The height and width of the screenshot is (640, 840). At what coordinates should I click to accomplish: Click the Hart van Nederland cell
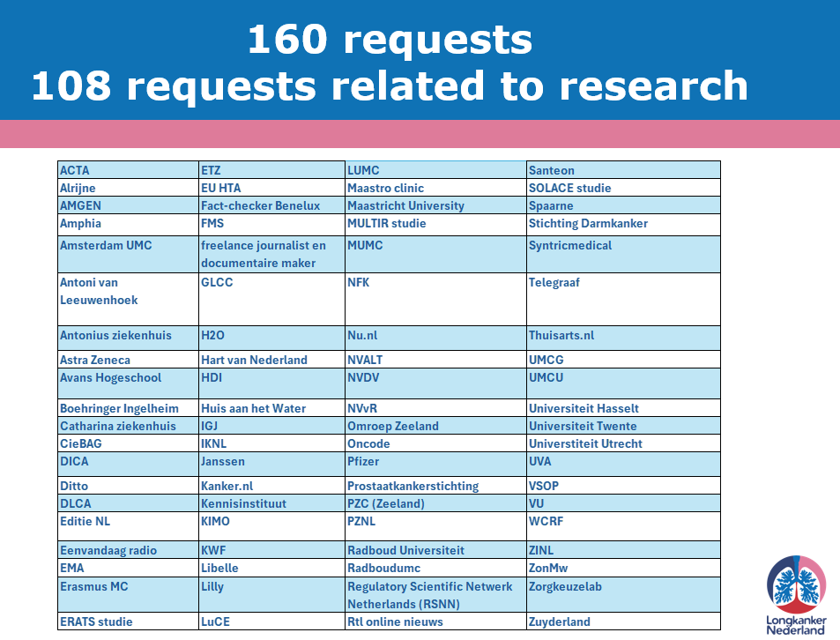271,360
